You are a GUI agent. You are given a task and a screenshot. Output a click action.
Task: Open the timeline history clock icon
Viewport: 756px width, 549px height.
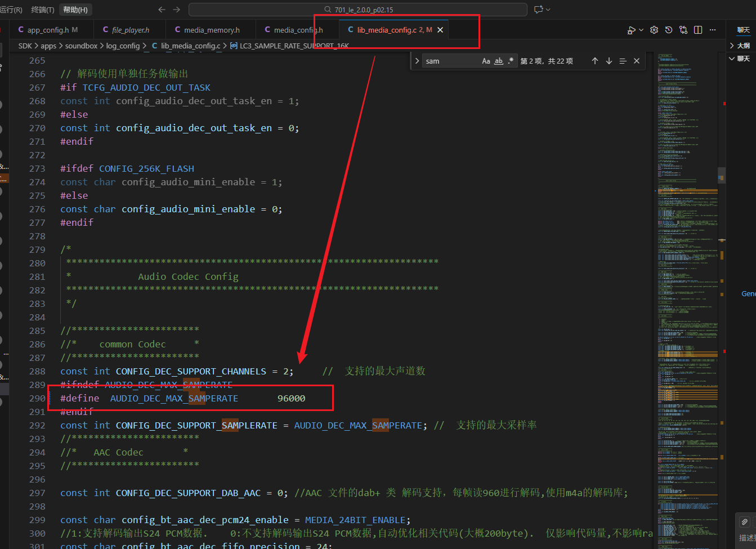pos(669,30)
